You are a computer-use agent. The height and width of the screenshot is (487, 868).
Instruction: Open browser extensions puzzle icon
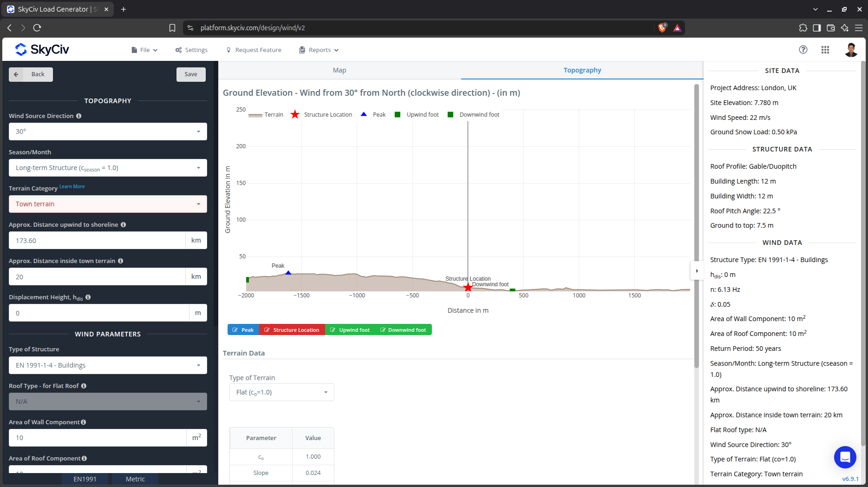click(x=803, y=28)
